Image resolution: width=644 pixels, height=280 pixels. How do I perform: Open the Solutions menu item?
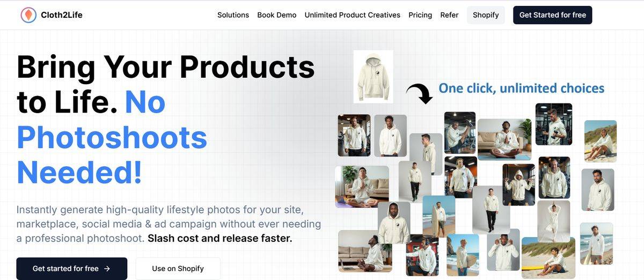(233, 15)
